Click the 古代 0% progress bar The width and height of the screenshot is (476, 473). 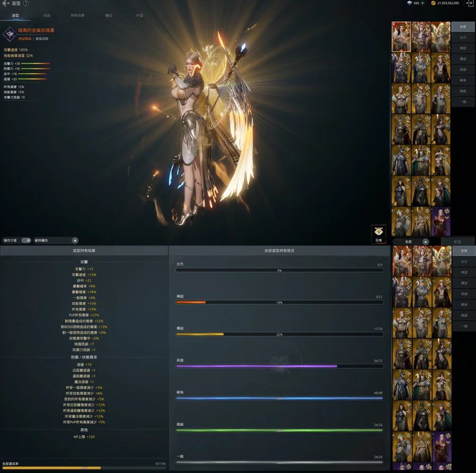[x=279, y=271]
